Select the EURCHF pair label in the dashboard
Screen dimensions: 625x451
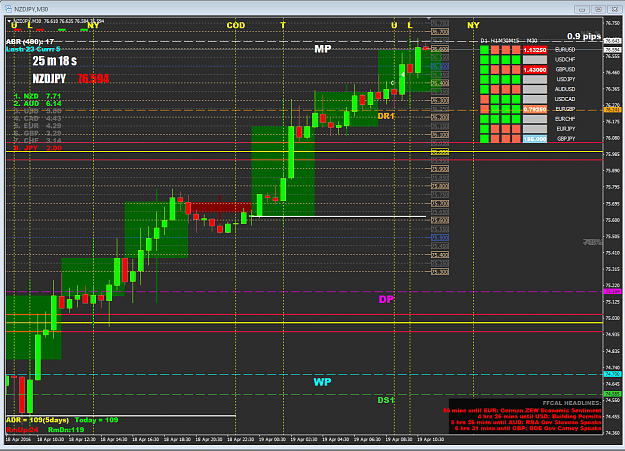(x=565, y=119)
